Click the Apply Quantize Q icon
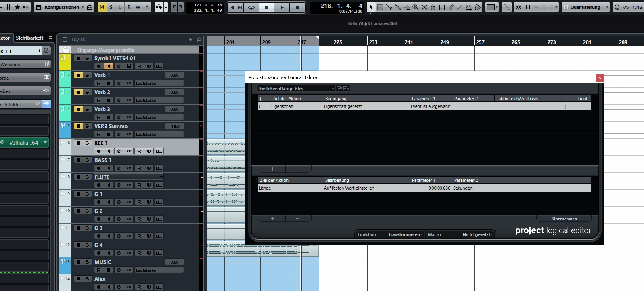644x291 pixels. coord(617,7)
